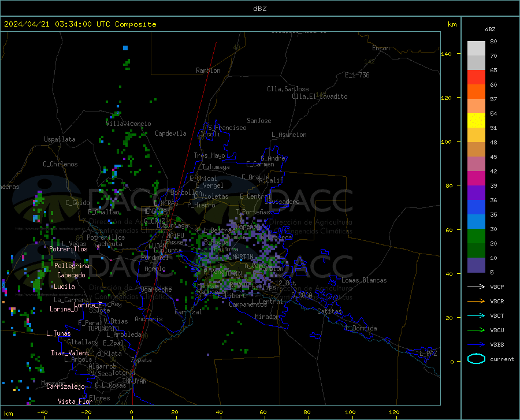Click the Cacheuta place label
The width and height of the screenshot is (520, 420).
tap(108, 244)
